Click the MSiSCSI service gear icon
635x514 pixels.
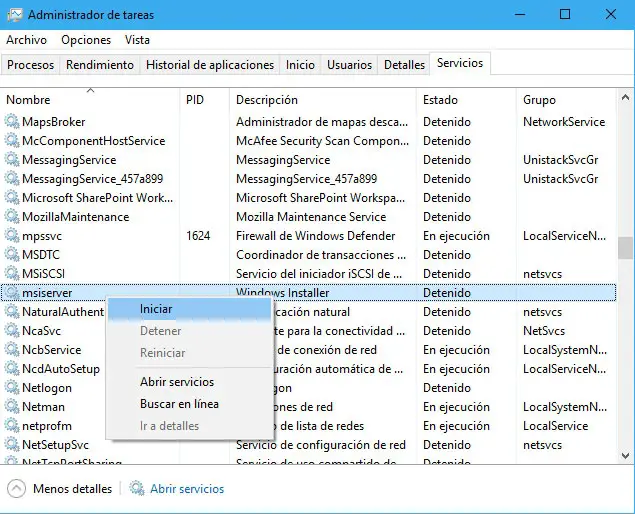(x=12, y=274)
